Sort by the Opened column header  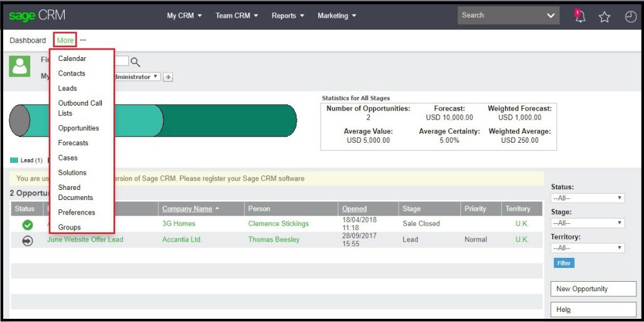pyautogui.click(x=354, y=209)
